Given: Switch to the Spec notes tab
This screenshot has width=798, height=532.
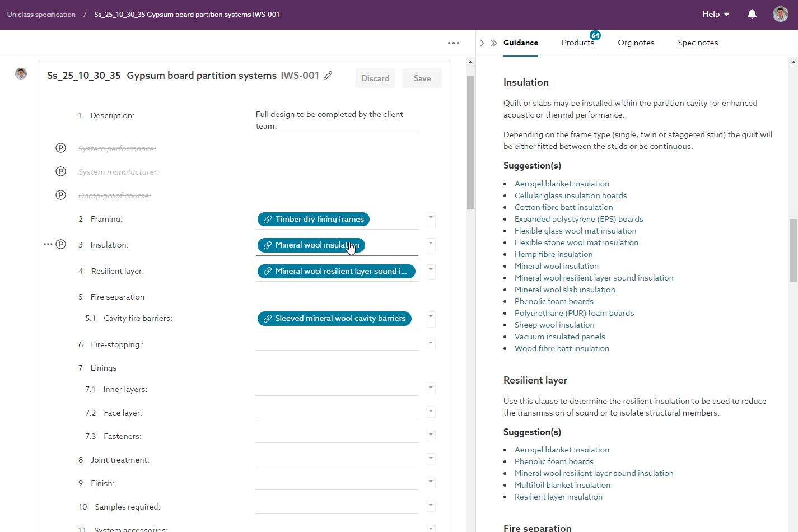Looking at the screenshot, I should click(698, 43).
